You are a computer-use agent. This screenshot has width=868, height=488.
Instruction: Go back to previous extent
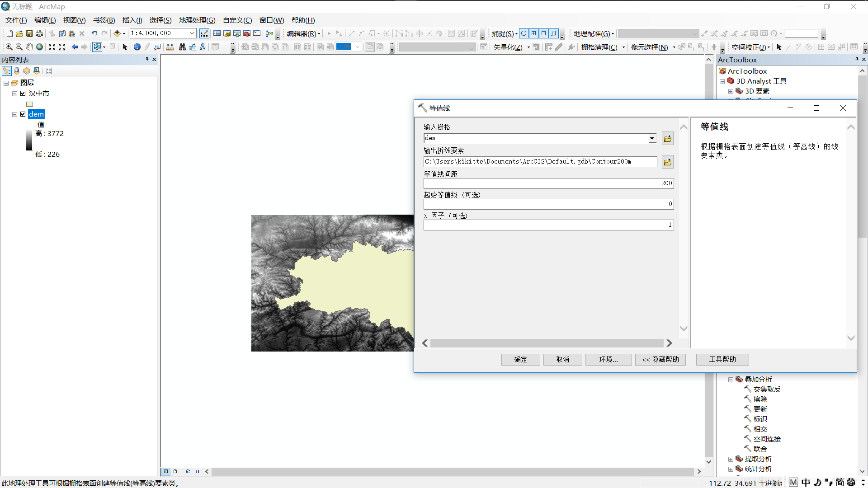pos(75,47)
